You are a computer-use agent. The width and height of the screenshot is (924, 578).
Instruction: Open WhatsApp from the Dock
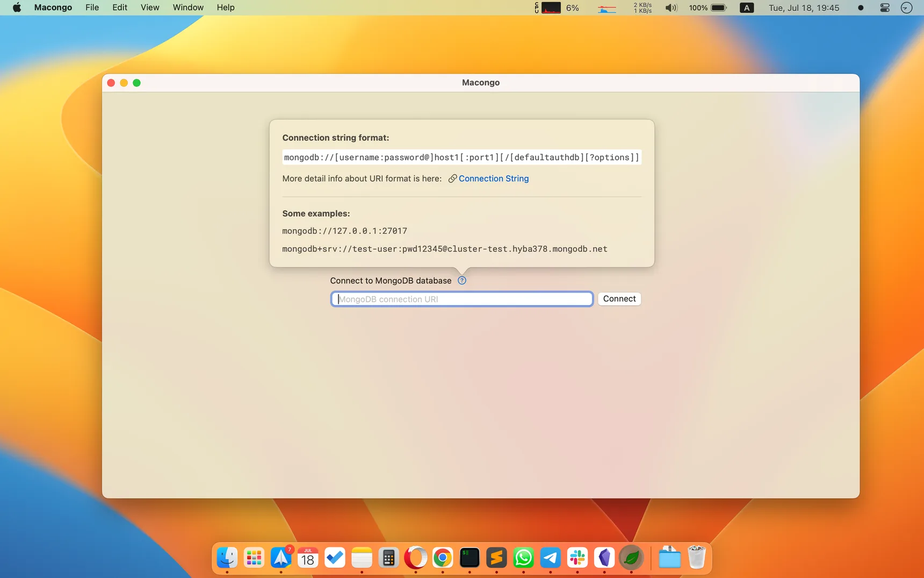[x=523, y=558]
